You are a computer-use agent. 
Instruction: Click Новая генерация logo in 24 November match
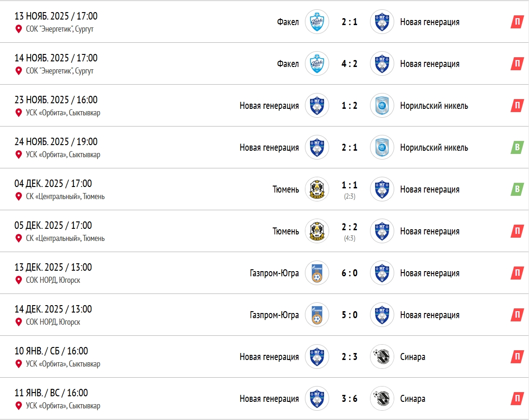[x=317, y=147]
